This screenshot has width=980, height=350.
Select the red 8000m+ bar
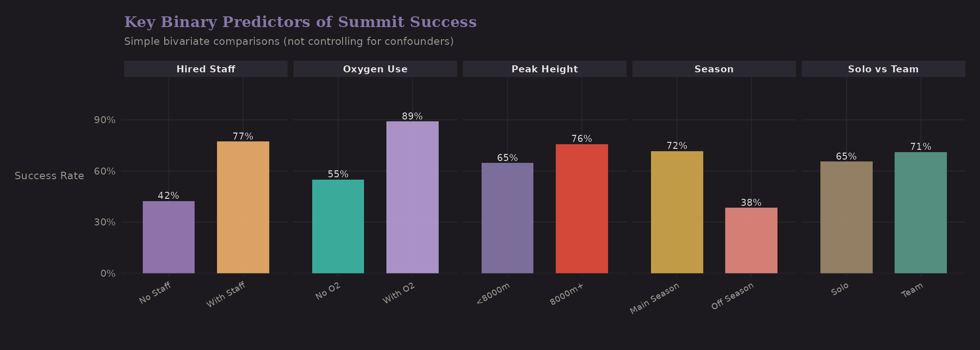click(581, 209)
